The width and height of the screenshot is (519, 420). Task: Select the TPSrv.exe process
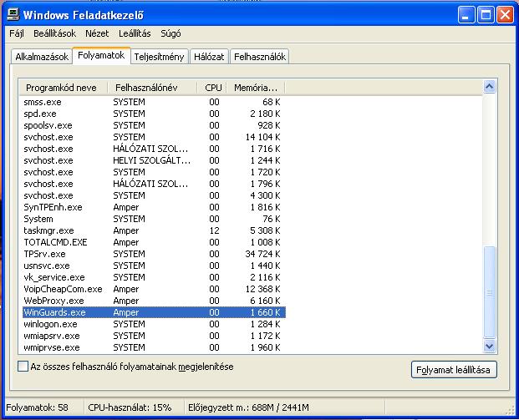(x=154, y=254)
